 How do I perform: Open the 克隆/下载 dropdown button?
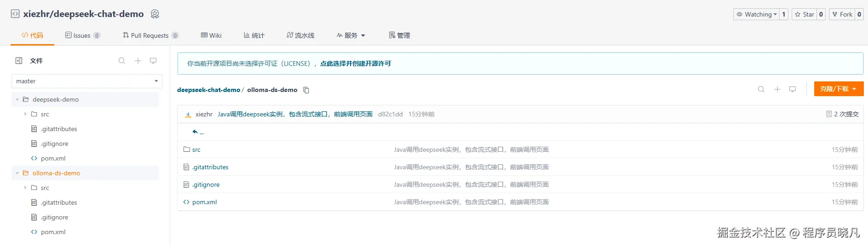[839, 89]
